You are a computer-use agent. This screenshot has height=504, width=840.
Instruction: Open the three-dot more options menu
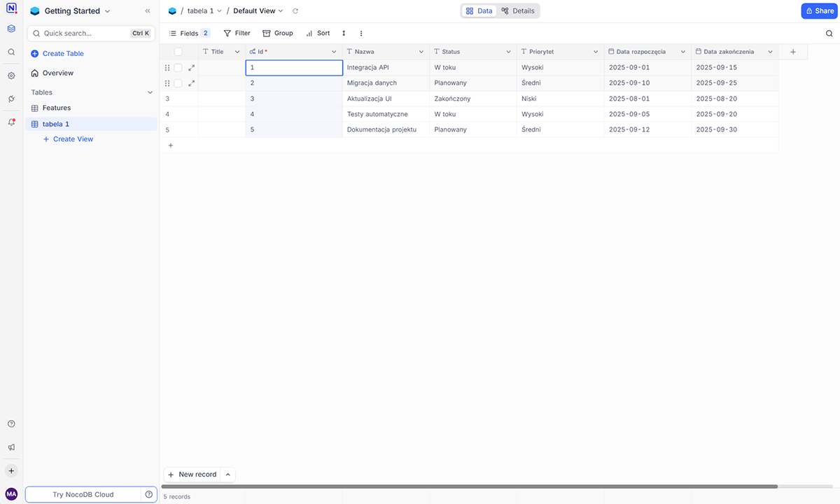[361, 34]
